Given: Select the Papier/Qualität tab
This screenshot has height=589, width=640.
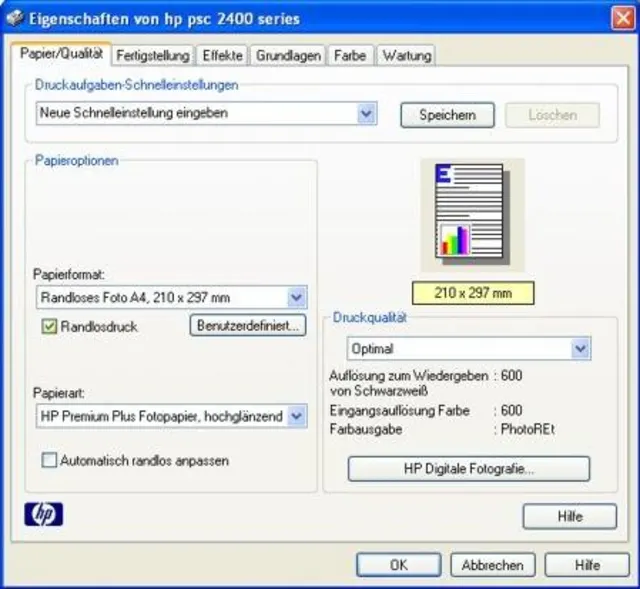Looking at the screenshot, I should click(x=61, y=53).
